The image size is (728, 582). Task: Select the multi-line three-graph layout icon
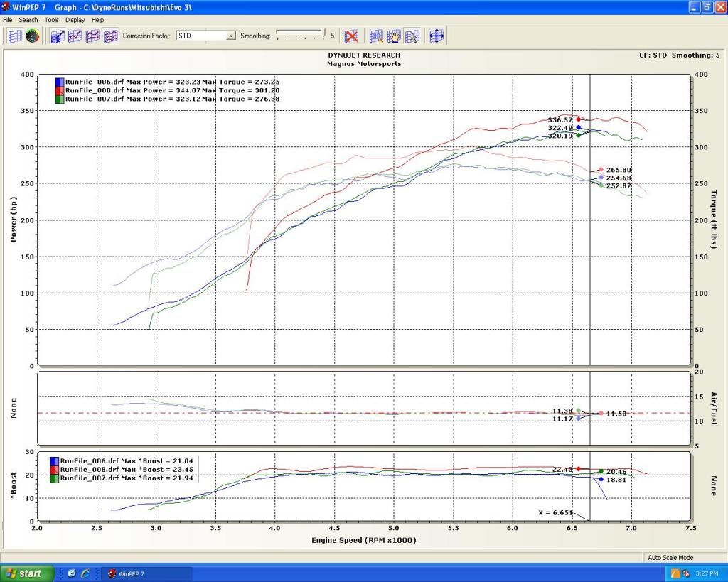point(110,36)
